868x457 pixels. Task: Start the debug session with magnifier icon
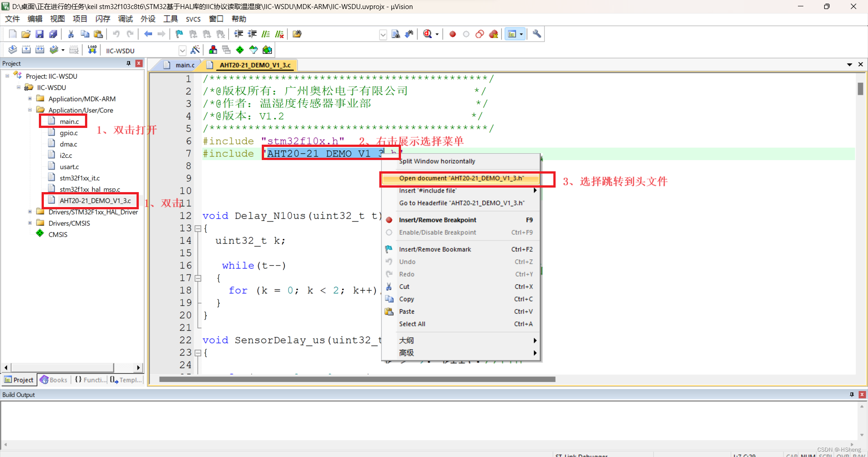428,34
